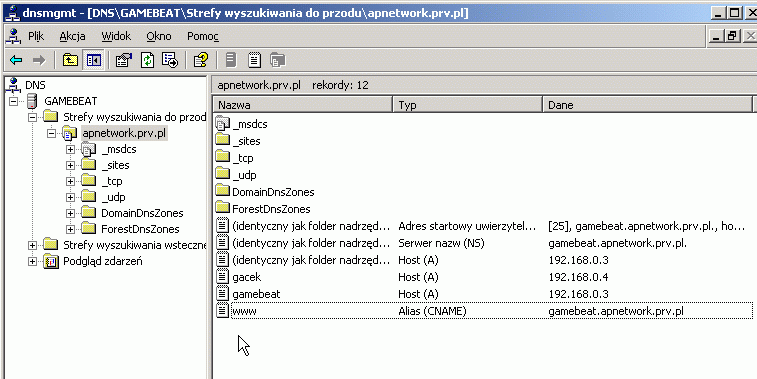Open the Widok menu
This screenshot has width=757, height=379.
click(x=116, y=36)
